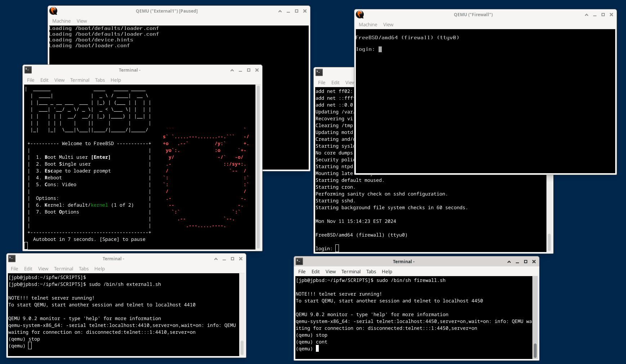Open the File menu in the firewall.sh terminal
Image resolution: width=626 pixels, height=364 pixels.
[x=302, y=271]
